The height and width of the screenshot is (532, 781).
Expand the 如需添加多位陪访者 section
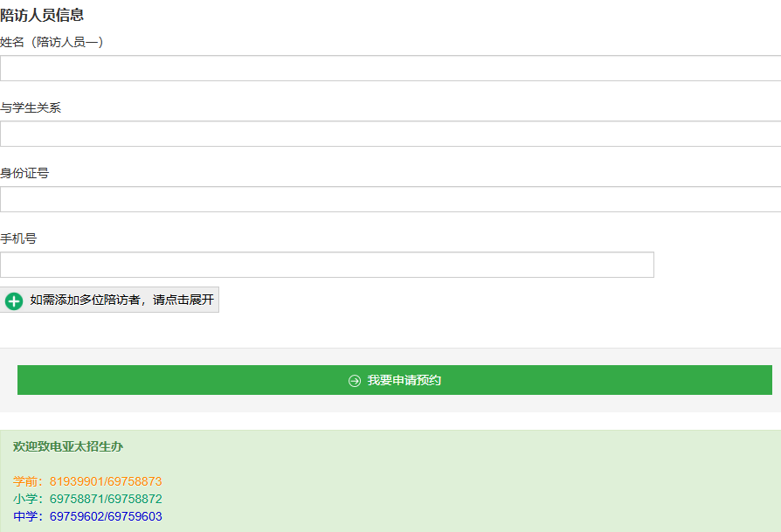pos(121,300)
